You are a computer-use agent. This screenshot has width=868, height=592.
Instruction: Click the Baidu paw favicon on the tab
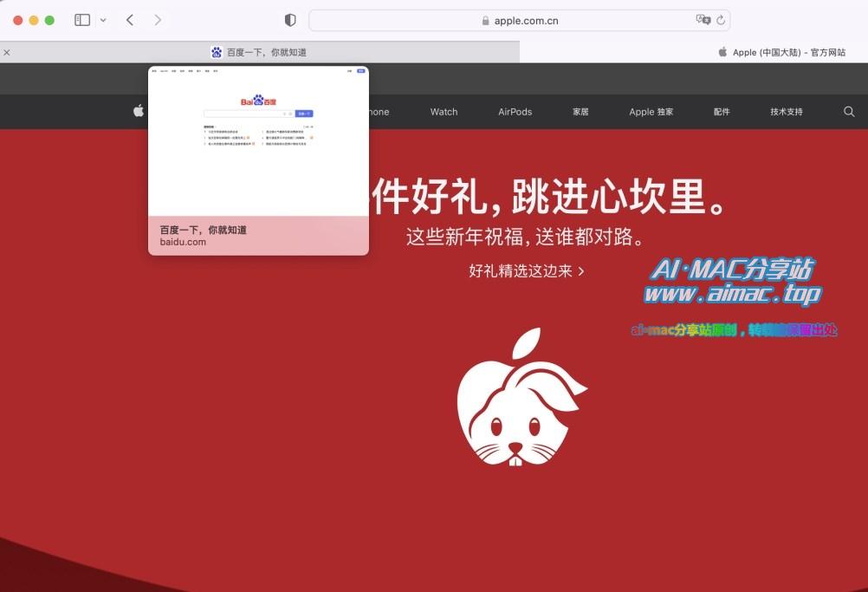tap(217, 52)
